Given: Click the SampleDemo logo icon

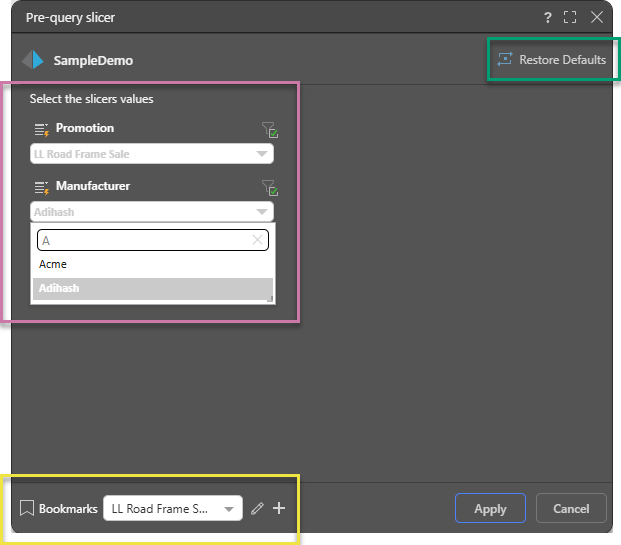Looking at the screenshot, I should [34, 60].
